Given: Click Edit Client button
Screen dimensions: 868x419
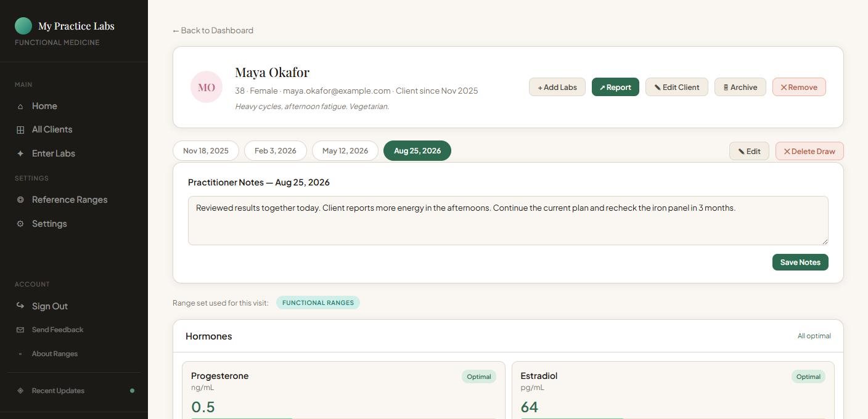Looking at the screenshot, I should tap(677, 87).
